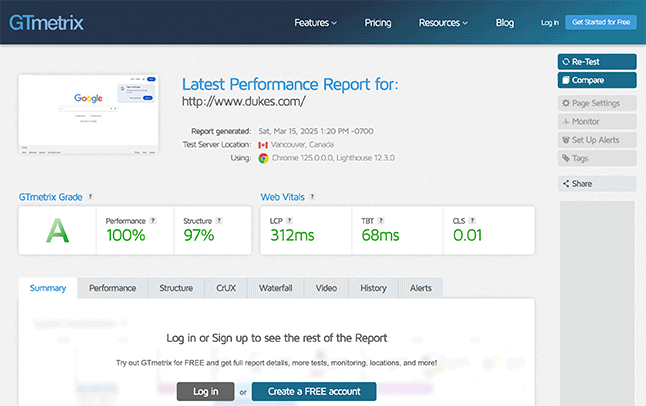Screen dimensions: 646x406
Task: Open the Waterfall tab
Action: pos(275,288)
